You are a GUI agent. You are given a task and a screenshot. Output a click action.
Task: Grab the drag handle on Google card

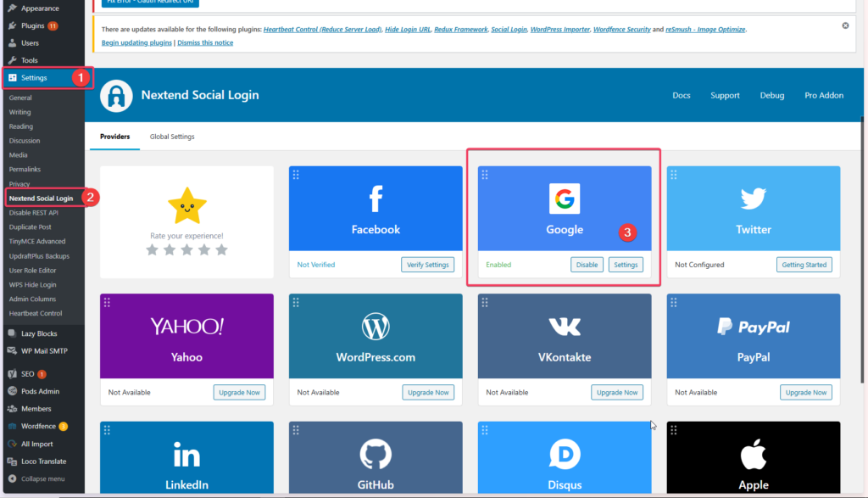485,175
